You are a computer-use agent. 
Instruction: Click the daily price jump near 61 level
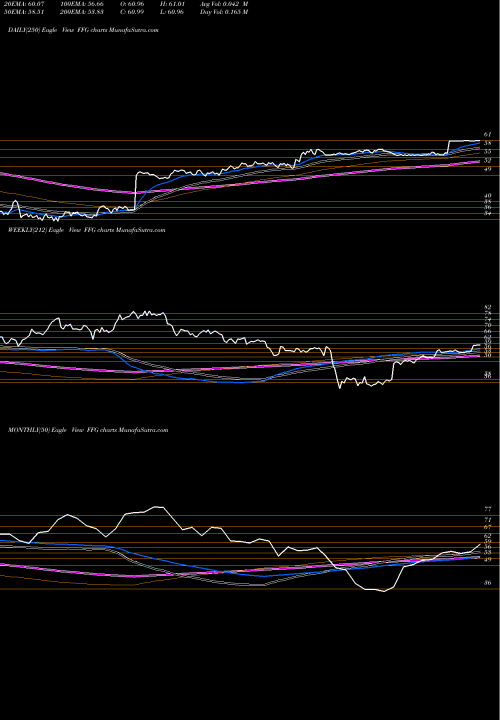[x=448, y=147]
